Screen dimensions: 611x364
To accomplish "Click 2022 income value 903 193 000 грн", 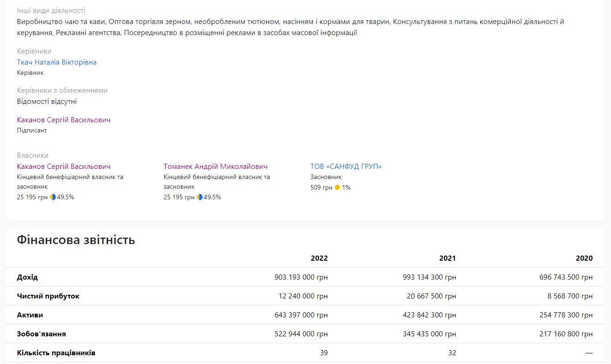I will (x=301, y=277).
